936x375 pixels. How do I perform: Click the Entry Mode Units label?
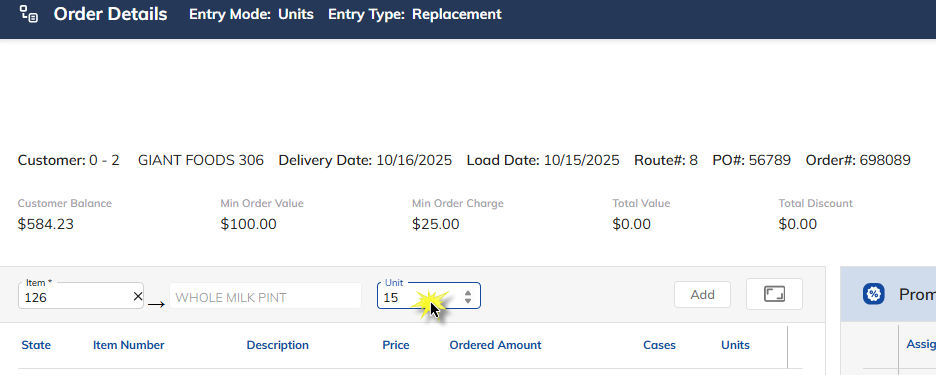click(x=251, y=14)
